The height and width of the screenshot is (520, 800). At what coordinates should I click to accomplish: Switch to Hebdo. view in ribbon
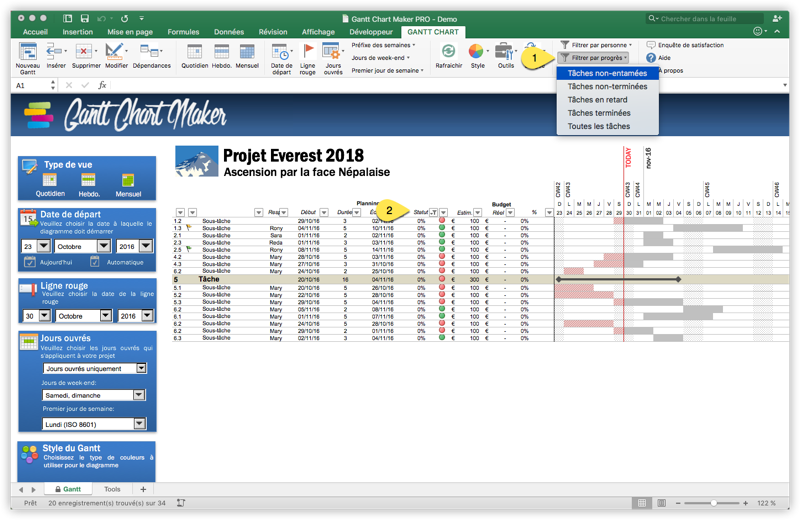(221, 52)
